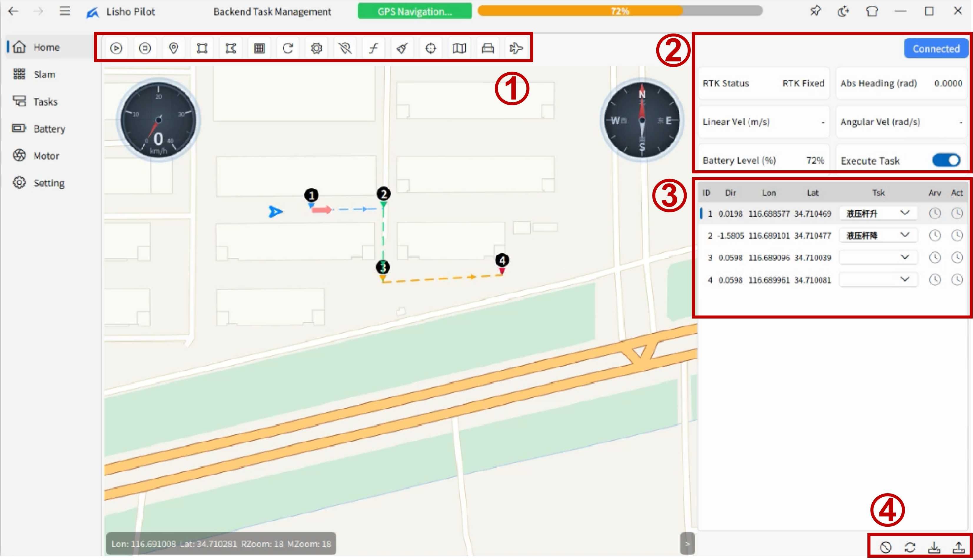Toggle the Execute Task switch
This screenshot has width=973, height=560.
pos(946,160)
